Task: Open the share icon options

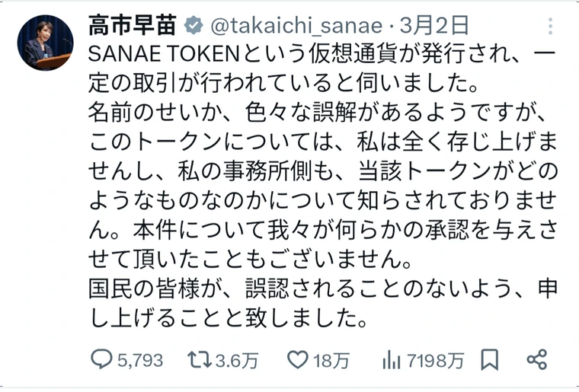Action: point(536,359)
